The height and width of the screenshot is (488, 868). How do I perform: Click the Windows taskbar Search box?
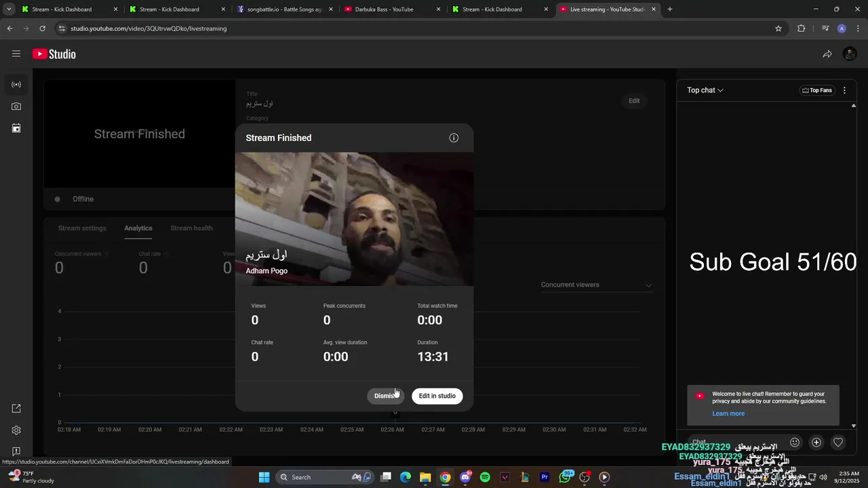324,477
